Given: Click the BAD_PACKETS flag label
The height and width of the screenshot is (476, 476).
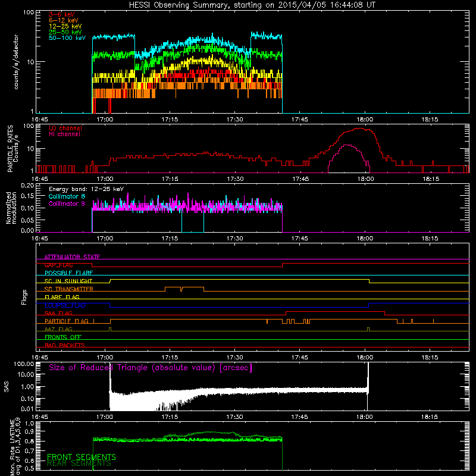Looking at the screenshot, I should coord(65,346).
